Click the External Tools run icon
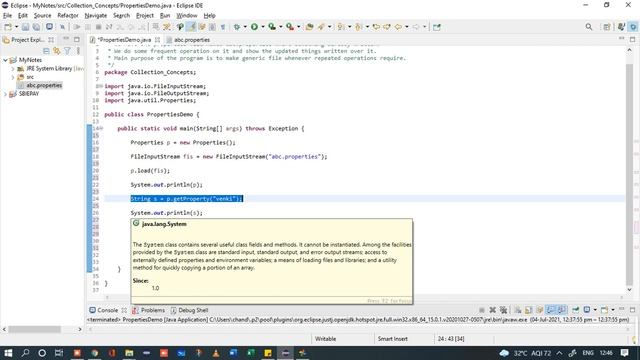 point(290,27)
